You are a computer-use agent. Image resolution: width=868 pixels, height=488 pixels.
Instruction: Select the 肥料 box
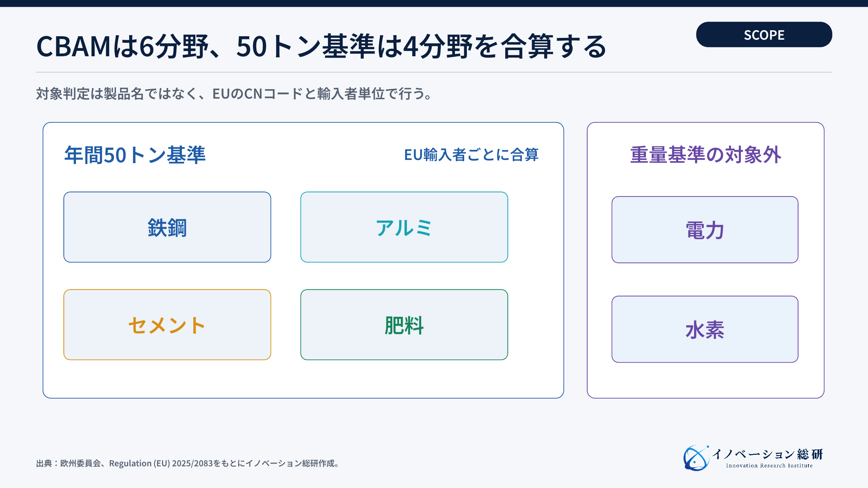(404, 325)
